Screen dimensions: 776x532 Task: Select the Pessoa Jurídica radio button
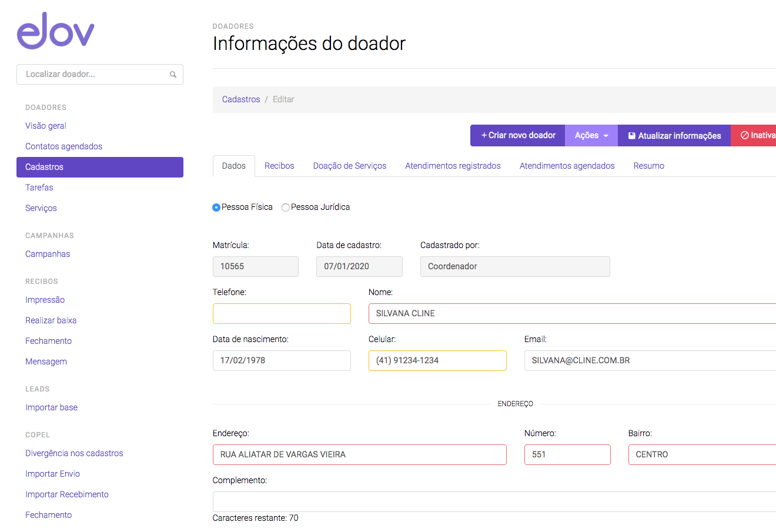(x=286, y=208)
